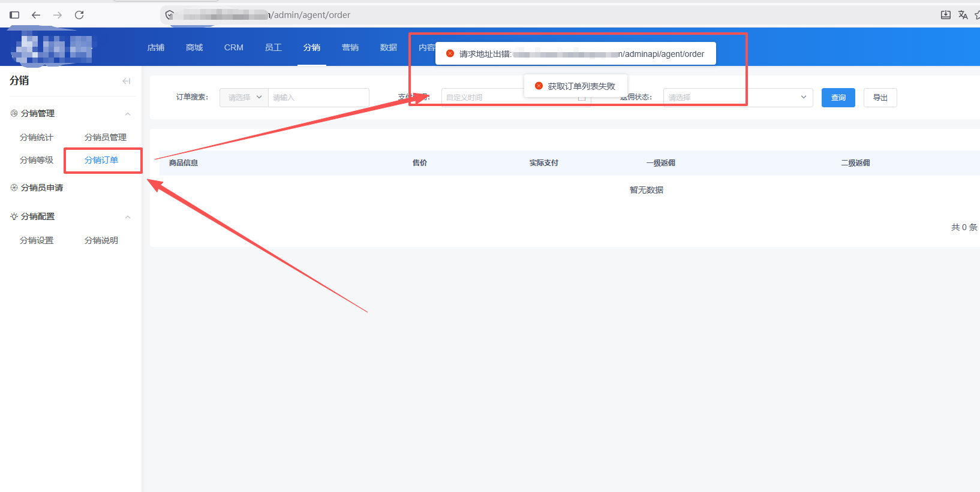This screenshot has width=980, height=492.
Task: Toggle the browser sidebar panel icon
Action: (x=14, y=15)
